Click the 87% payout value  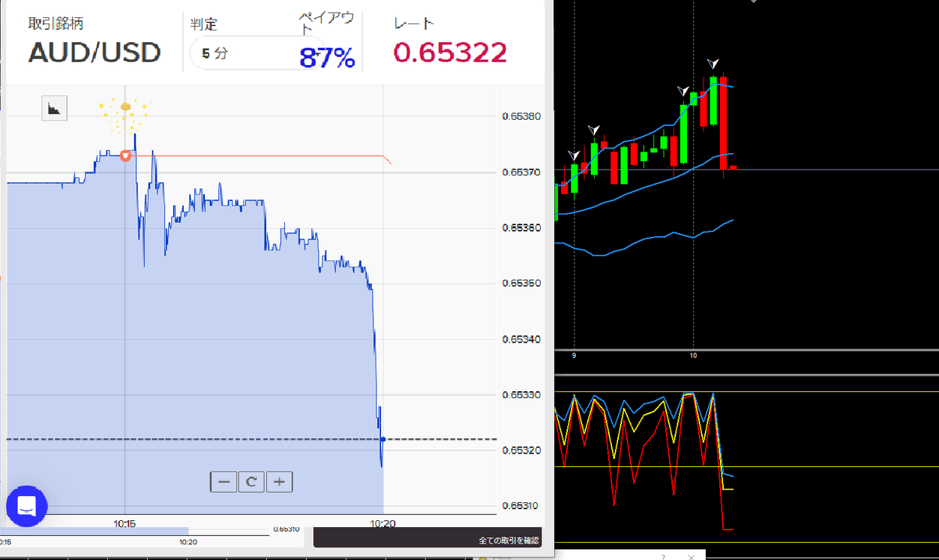pyautogui.click(x=327, y=57)
